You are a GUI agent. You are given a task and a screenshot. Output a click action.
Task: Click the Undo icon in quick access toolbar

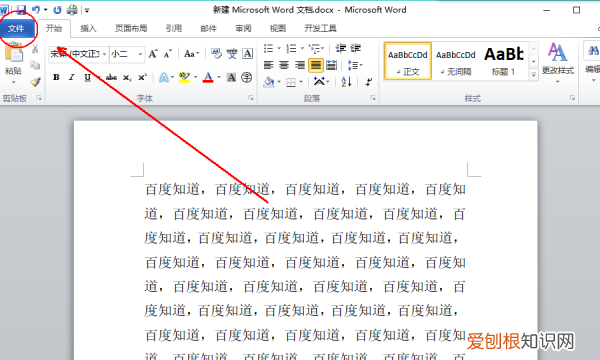click(x=36, y=10)
